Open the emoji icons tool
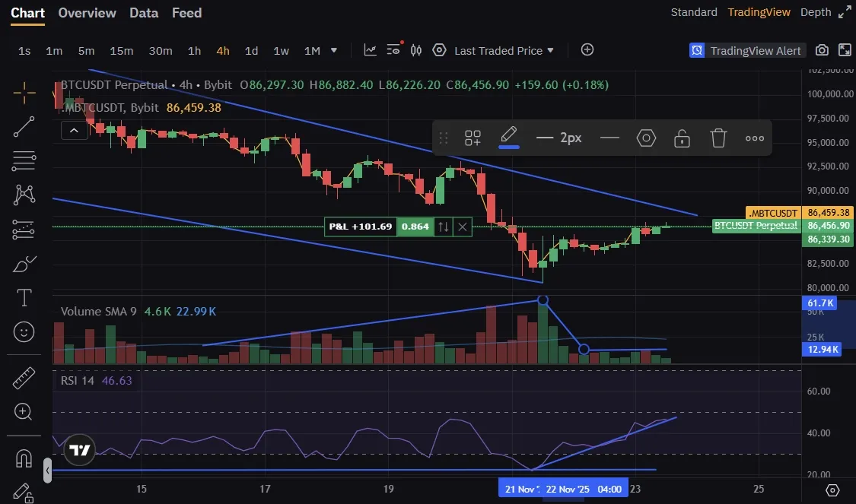856x504 pixels. pyautogui.click(x=24, y=331)
